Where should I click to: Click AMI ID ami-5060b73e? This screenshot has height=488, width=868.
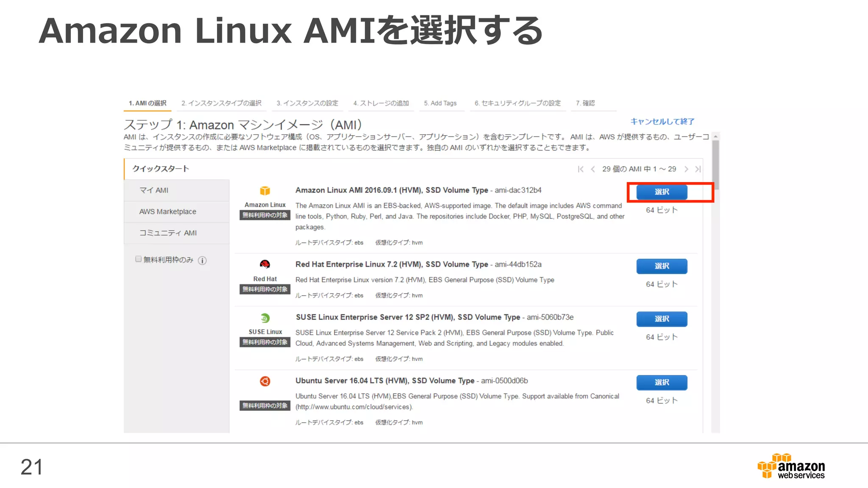(x=550, y=317)
